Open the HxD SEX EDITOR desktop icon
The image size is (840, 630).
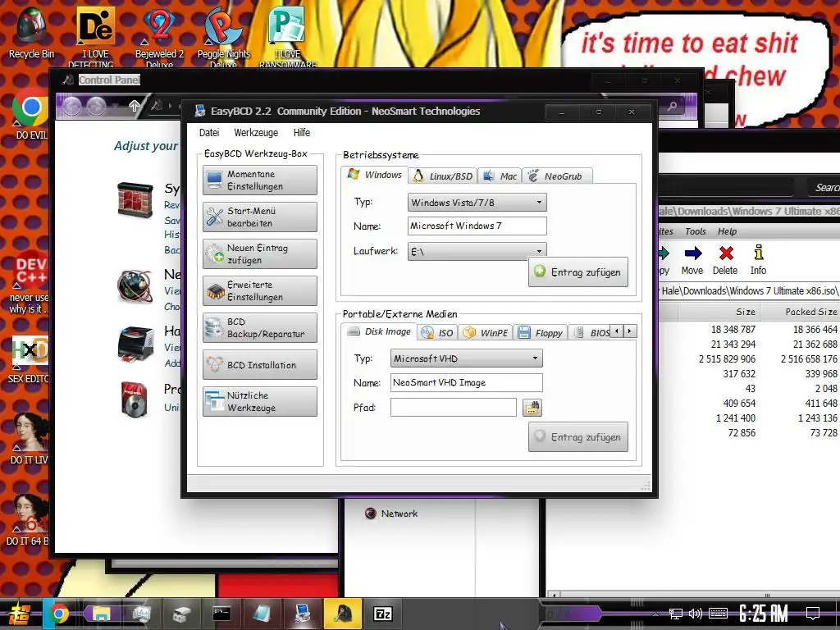point(30,359)
